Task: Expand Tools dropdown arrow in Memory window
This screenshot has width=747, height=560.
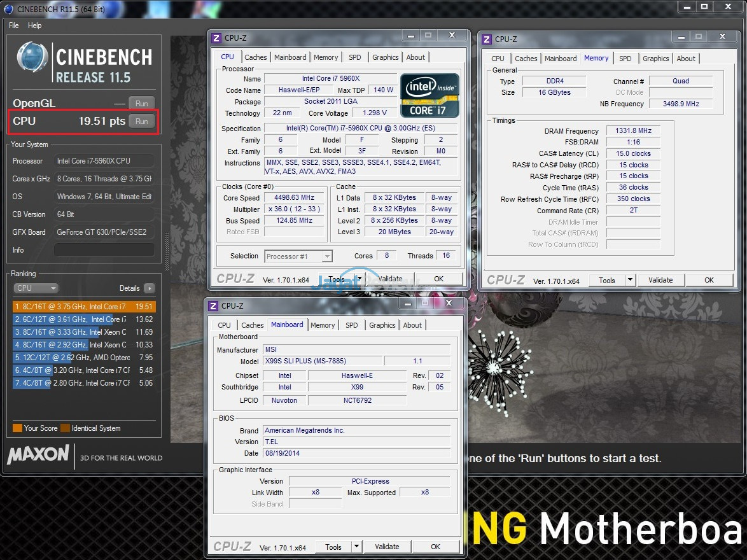Action: (x=630, y=280)
